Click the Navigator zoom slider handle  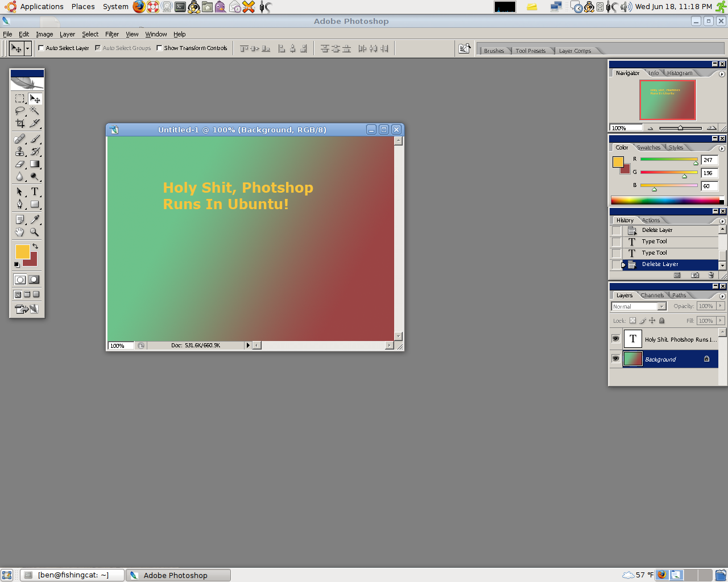pyautogui.click(x=680, y=128)
